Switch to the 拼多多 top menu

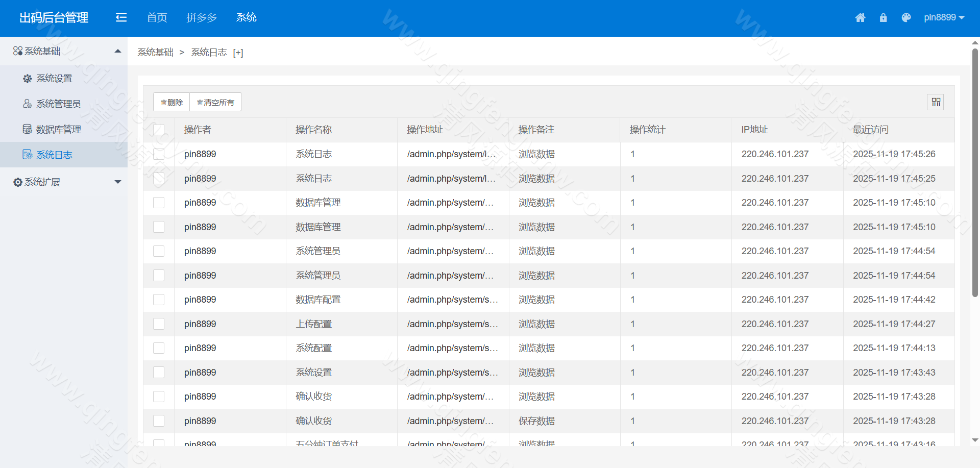coord(202,18)
